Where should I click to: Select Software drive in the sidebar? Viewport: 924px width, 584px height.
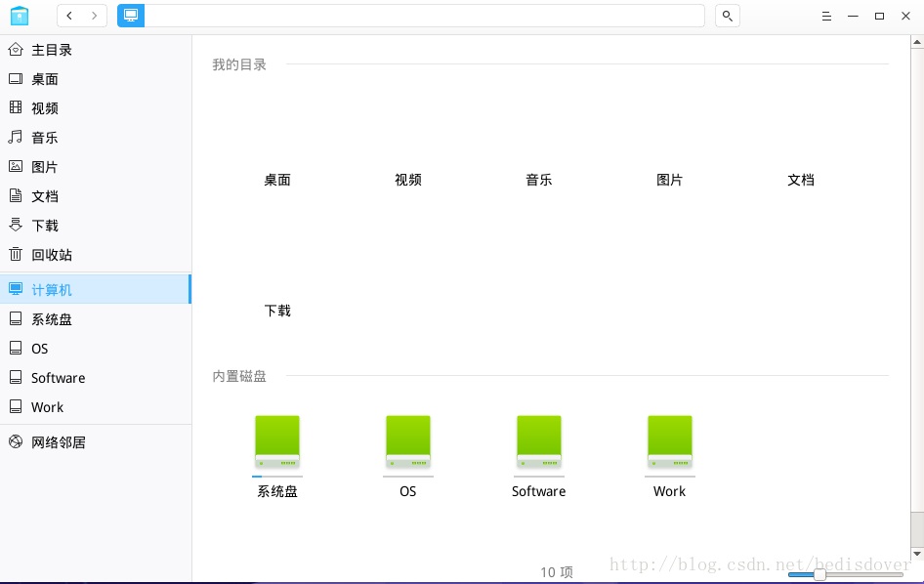coord(58,378)
